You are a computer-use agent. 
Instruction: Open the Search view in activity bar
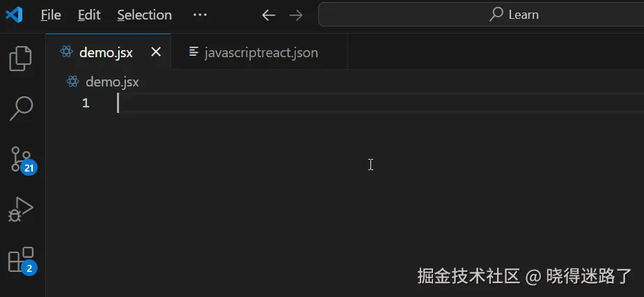point(20,109)
